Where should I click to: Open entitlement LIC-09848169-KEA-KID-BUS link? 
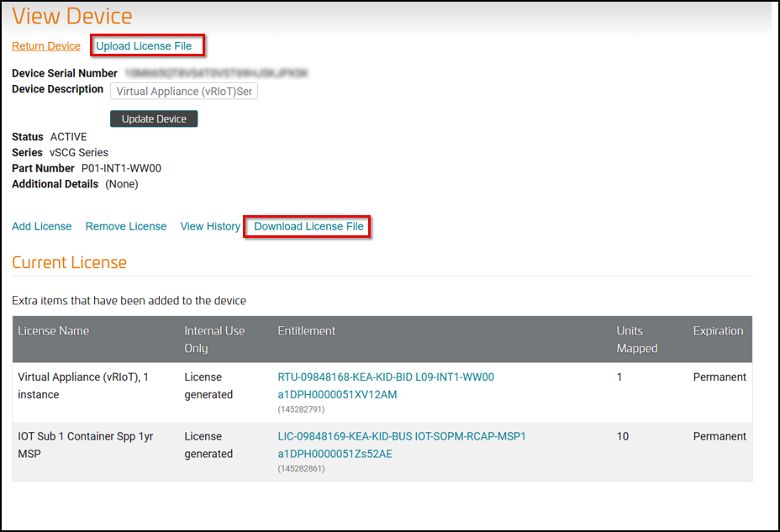[402, 436]
